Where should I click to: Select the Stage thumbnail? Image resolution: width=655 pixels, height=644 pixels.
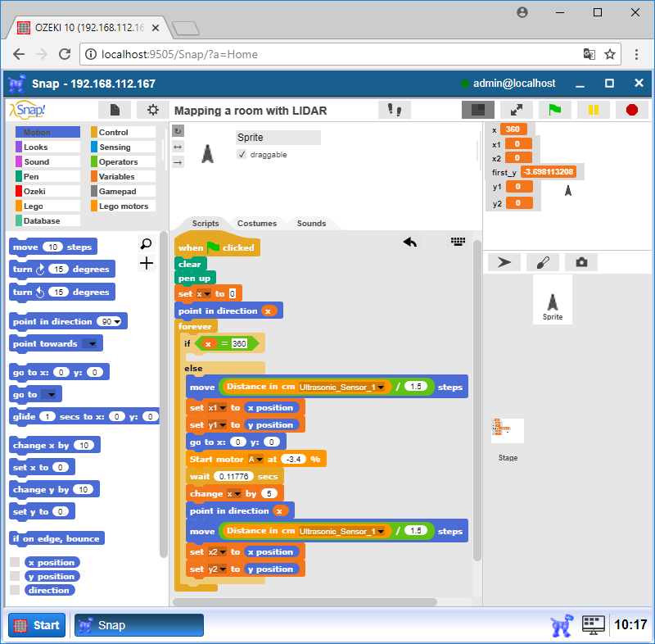coord(508,432)
